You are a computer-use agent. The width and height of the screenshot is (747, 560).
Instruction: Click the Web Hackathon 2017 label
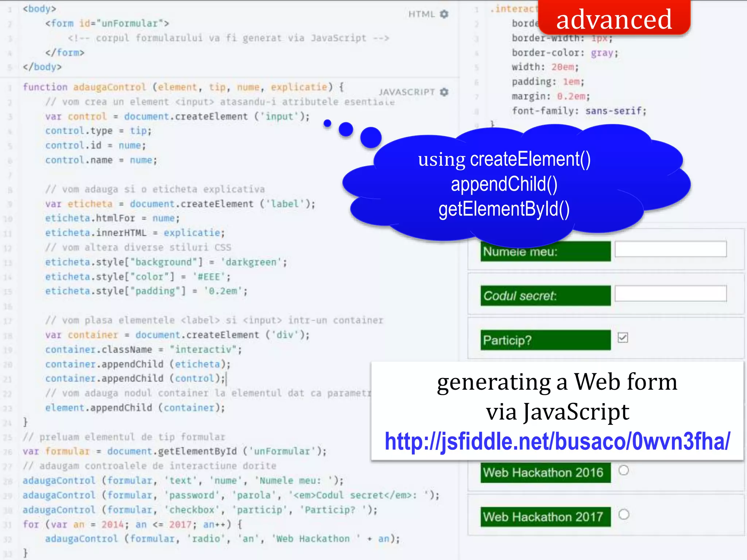[545, 517]
